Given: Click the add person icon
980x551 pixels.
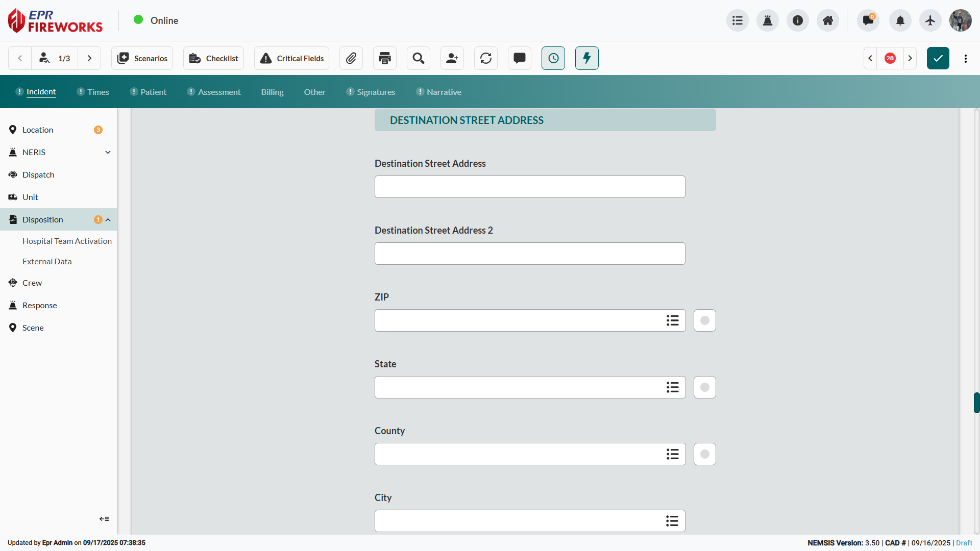Looking at the screenshot, I should click(452, 58).
